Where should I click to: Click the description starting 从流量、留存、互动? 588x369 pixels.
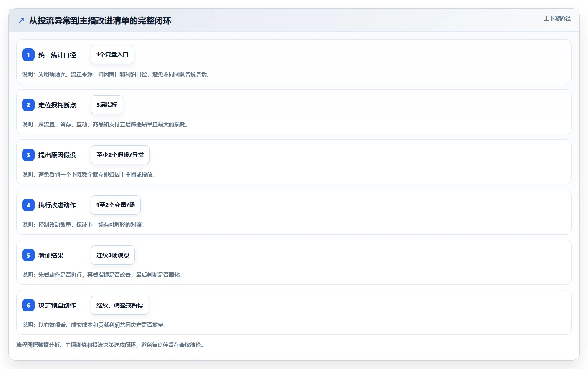pyautogui.click(x=105, y=124)
